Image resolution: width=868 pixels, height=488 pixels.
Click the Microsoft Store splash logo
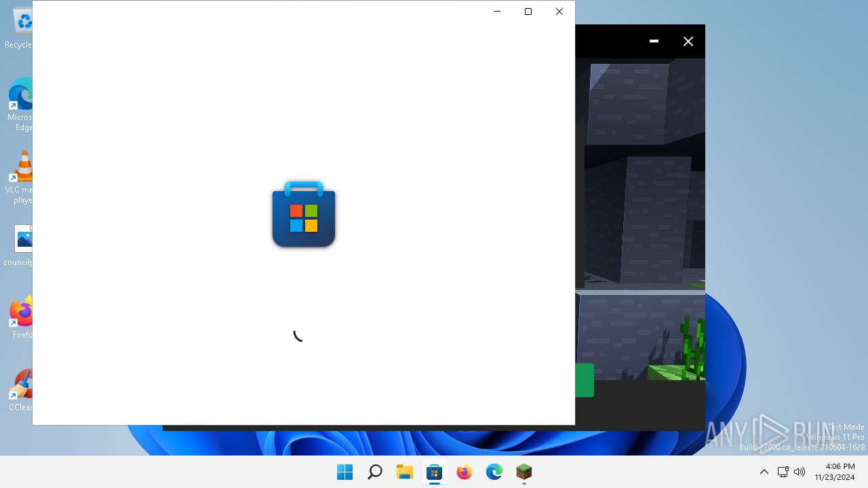pyautogui.click(x=304, y=214)
